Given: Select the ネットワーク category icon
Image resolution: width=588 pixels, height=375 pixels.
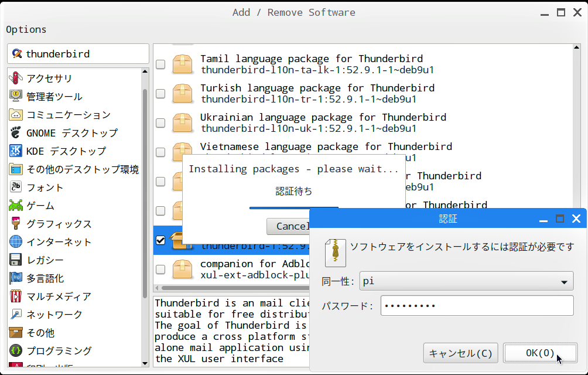Looking at the screenshot, I should click(x=16, y=314).
